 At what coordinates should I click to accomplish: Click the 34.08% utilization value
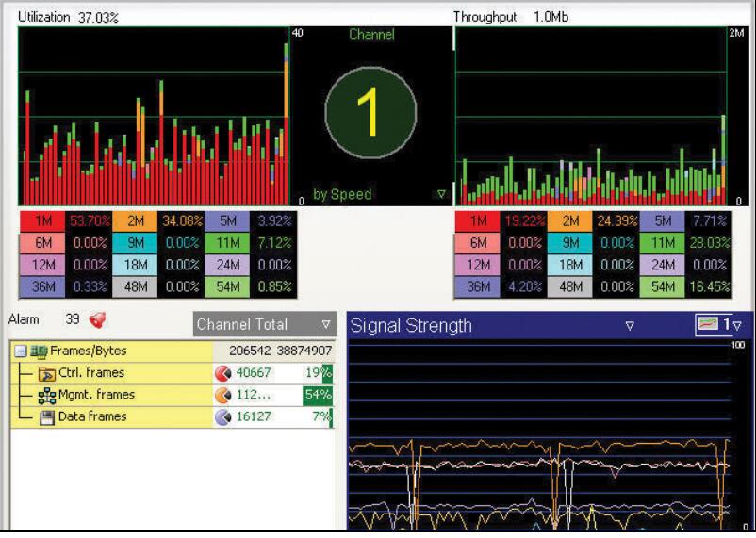tap(182, 221)
